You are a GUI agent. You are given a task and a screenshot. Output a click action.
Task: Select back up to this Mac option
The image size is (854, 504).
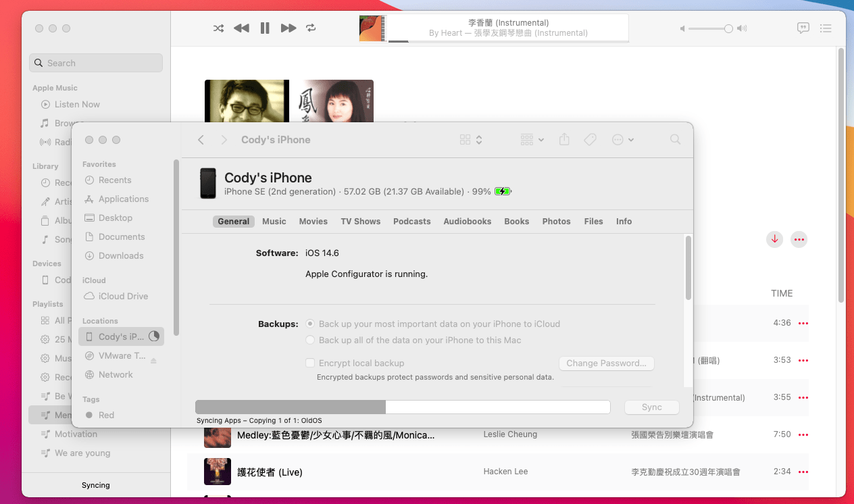[x=310, y=341]
